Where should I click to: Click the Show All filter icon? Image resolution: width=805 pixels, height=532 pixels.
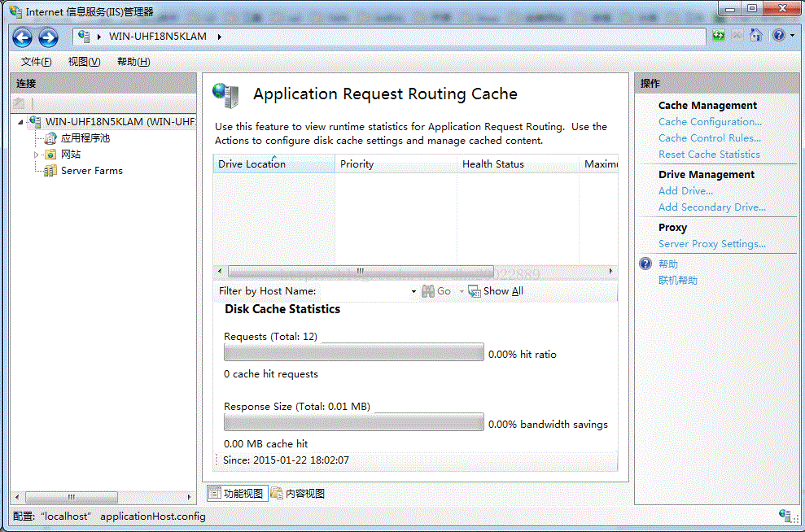tap(475, 291)
